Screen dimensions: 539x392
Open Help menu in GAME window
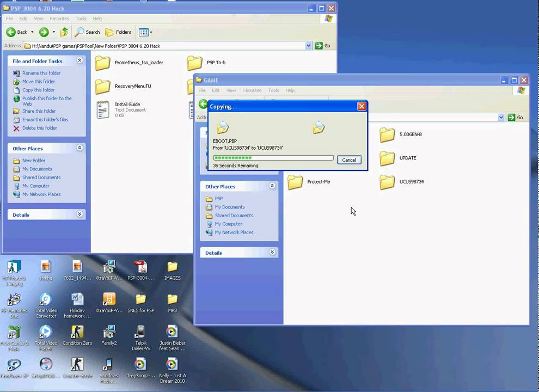coord(290,90)
